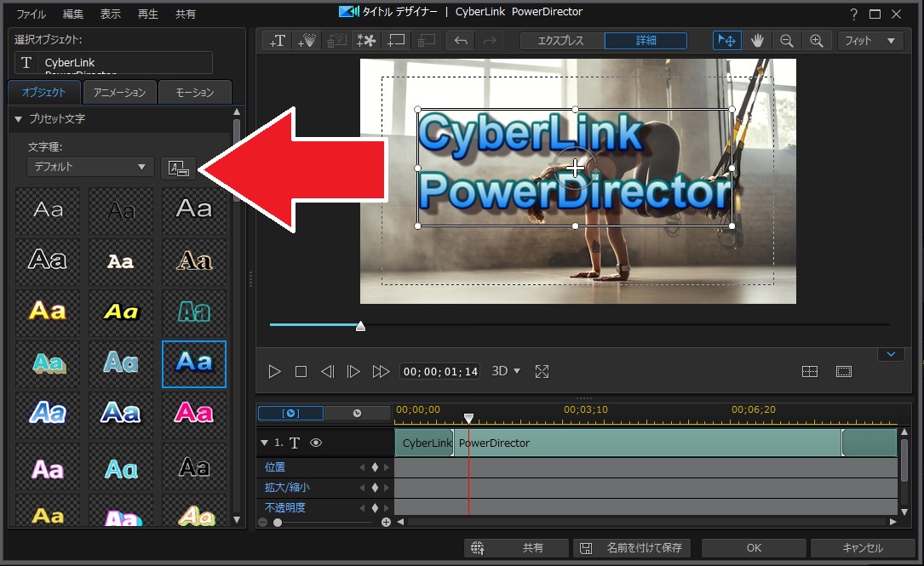The height and width of the screenshot is (566, 924).
Task: Click the OK button
Action: pos(753,548)
